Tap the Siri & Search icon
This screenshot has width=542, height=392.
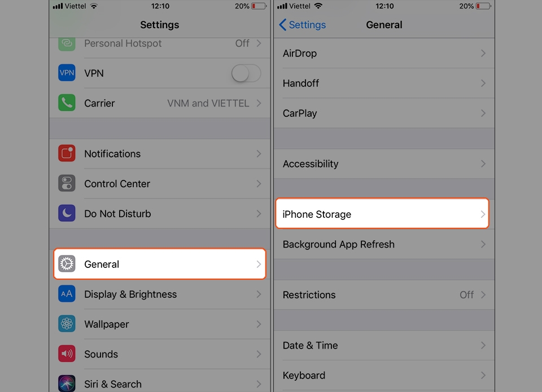pos(67,384)
